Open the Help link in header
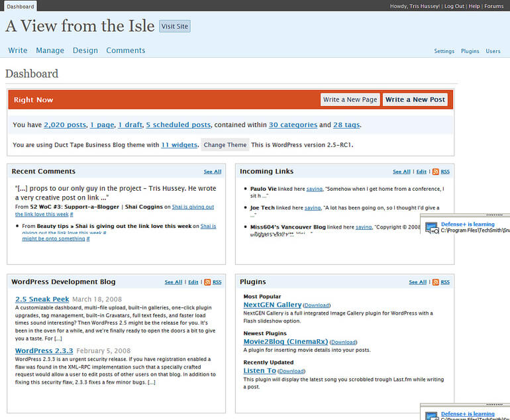Screen dimensions: 510x420 tap(474, 6)
